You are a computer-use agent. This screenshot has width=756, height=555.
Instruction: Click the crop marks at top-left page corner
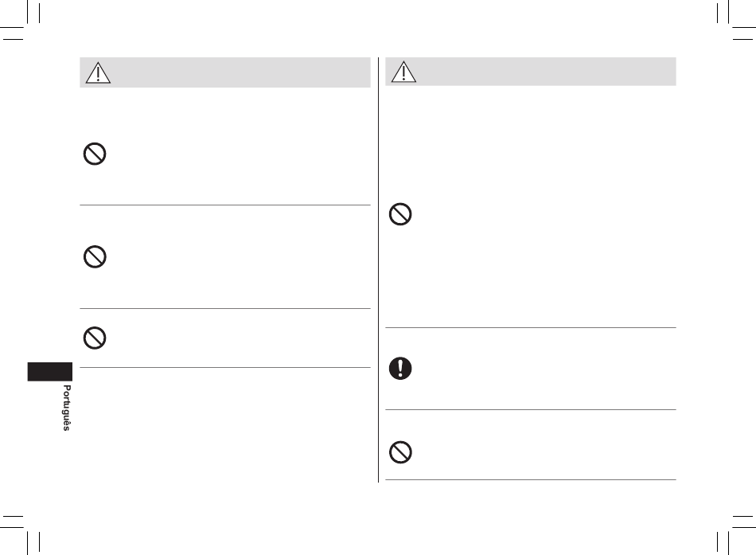[20, 20]
